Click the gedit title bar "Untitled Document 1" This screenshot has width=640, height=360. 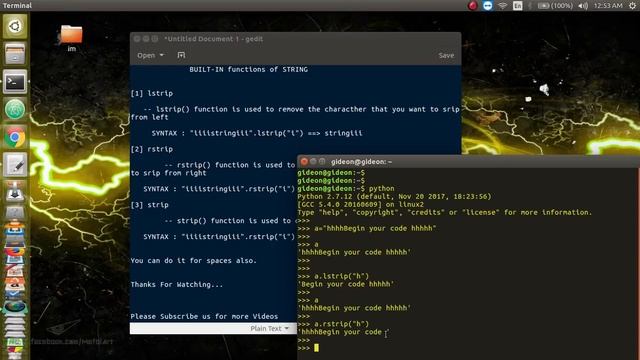(x=213, y=39)
